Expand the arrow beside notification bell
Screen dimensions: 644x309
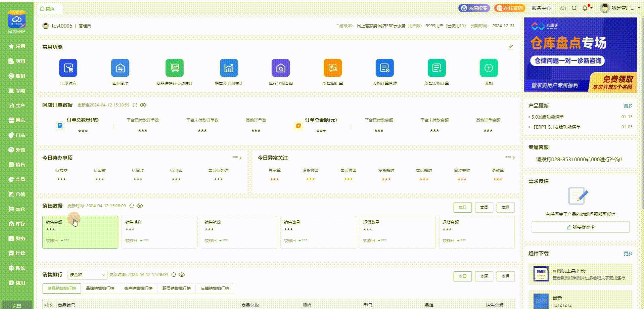click(x=592, y=8)
